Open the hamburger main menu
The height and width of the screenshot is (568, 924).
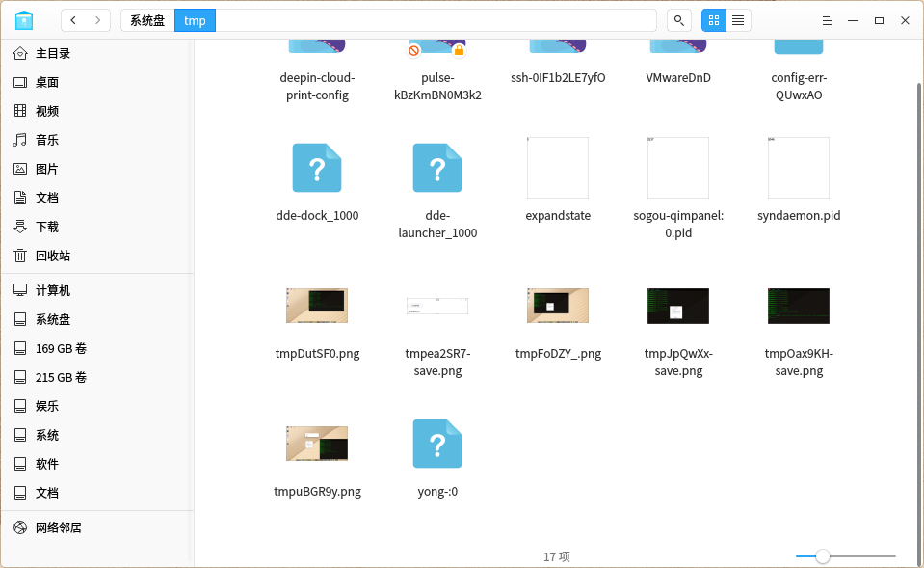point(827,20)
